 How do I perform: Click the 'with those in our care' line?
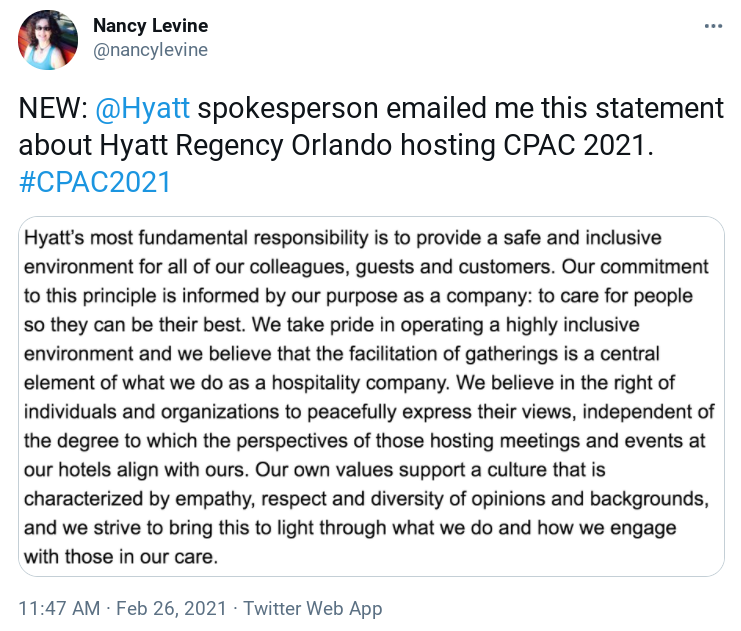coord(121,557)
